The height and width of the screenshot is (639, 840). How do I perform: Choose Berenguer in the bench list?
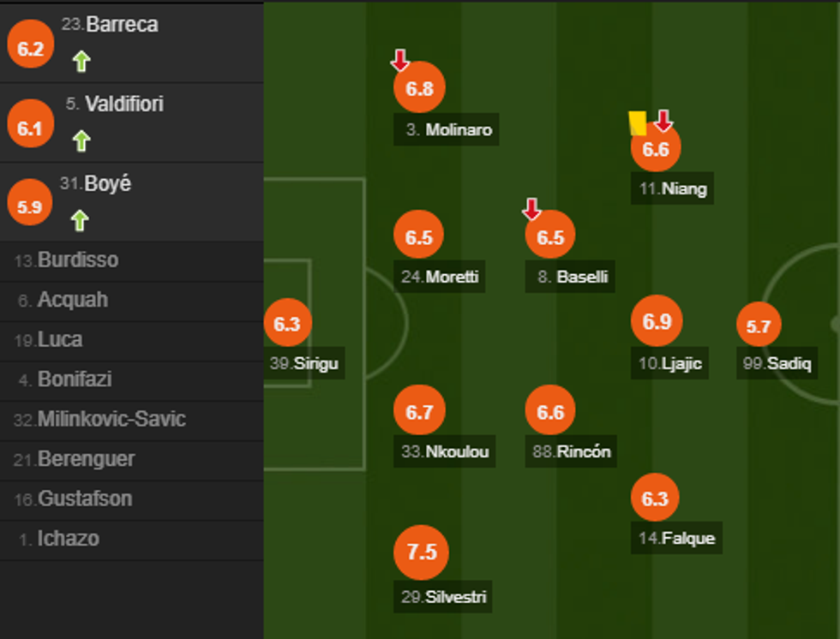85,459
